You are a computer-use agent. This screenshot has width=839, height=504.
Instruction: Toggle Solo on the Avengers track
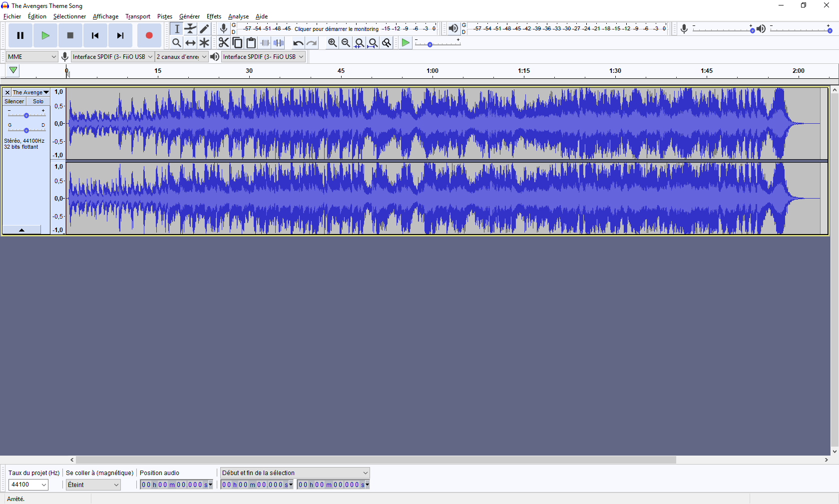tap(38, 101)
